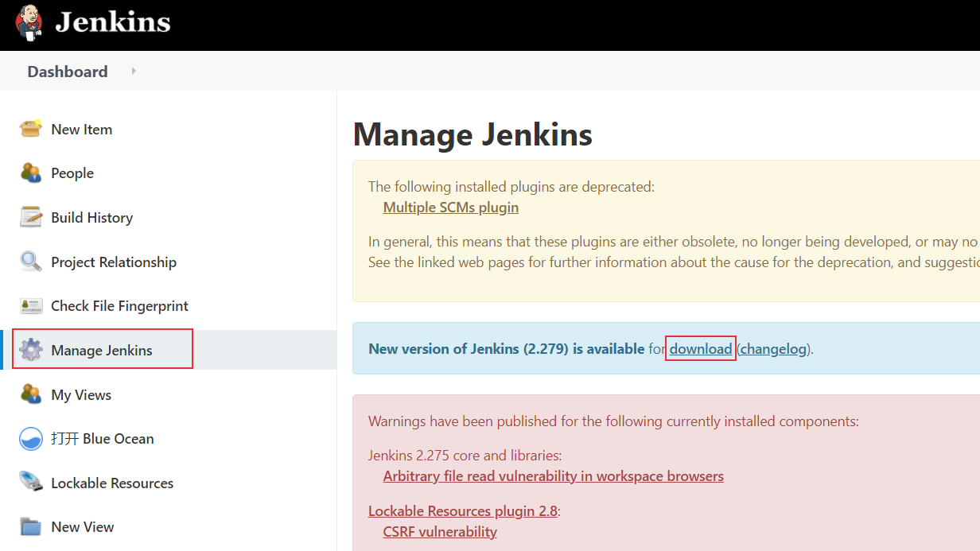
Task: Click 'Warnings have been published' text line
Action: pos(613,421)
